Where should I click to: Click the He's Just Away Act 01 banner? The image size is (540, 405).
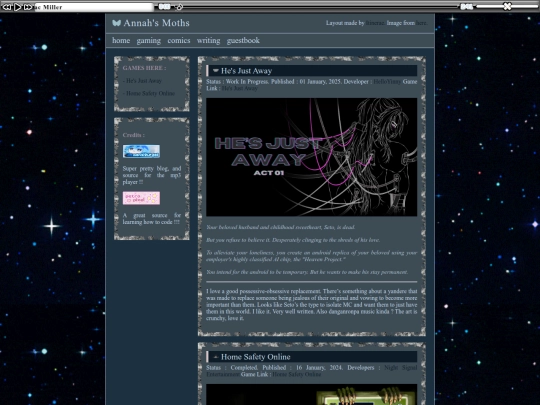[x=311, y=157]
